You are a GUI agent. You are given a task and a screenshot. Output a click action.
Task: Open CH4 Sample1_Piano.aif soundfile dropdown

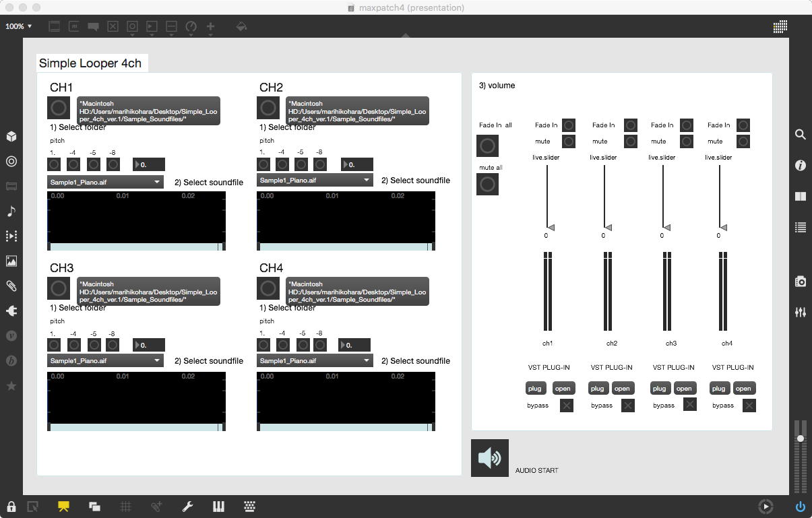click(x=315, y=360)
